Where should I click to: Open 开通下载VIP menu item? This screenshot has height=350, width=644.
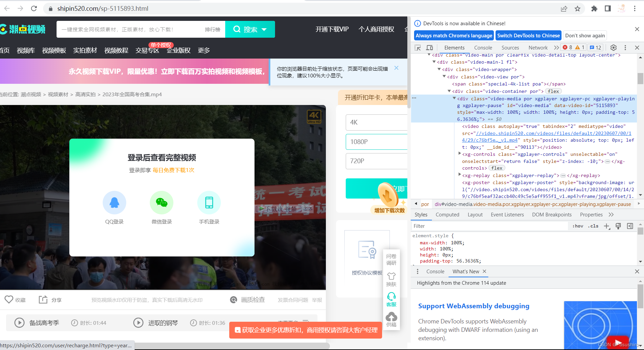coord(332,29)
